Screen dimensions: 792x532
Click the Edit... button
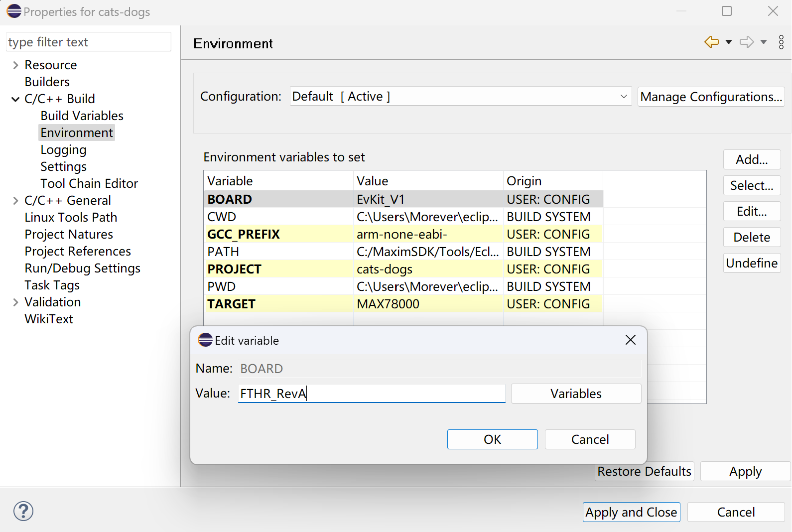tap(752, 211)
